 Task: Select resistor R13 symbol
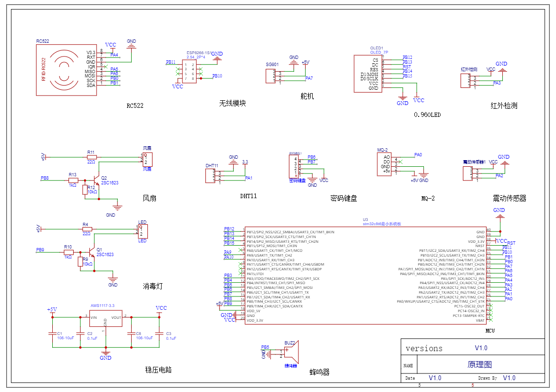(73, 181)
